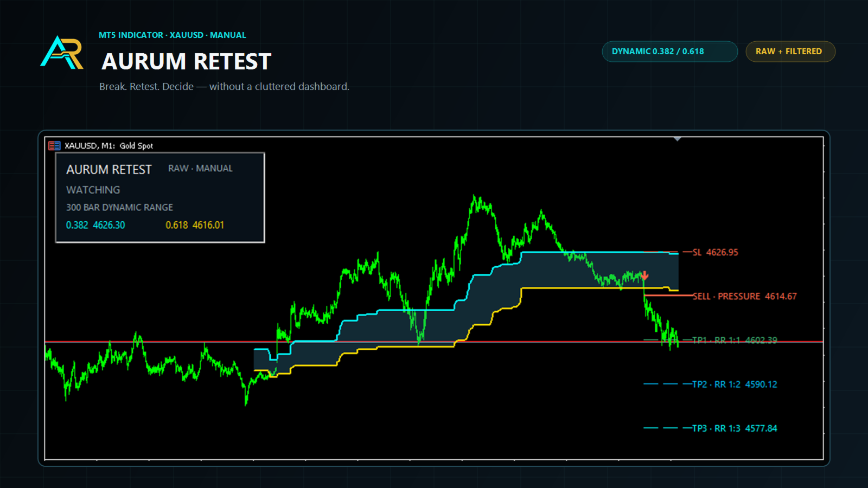This screenshot has height=488, width=868.
Task: Click the SL 4626.95 label
Action: point(715,252)
